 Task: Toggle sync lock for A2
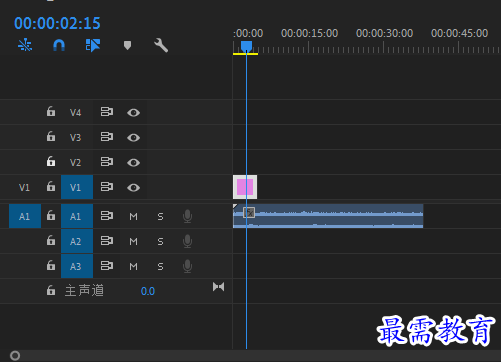point(107,241)
